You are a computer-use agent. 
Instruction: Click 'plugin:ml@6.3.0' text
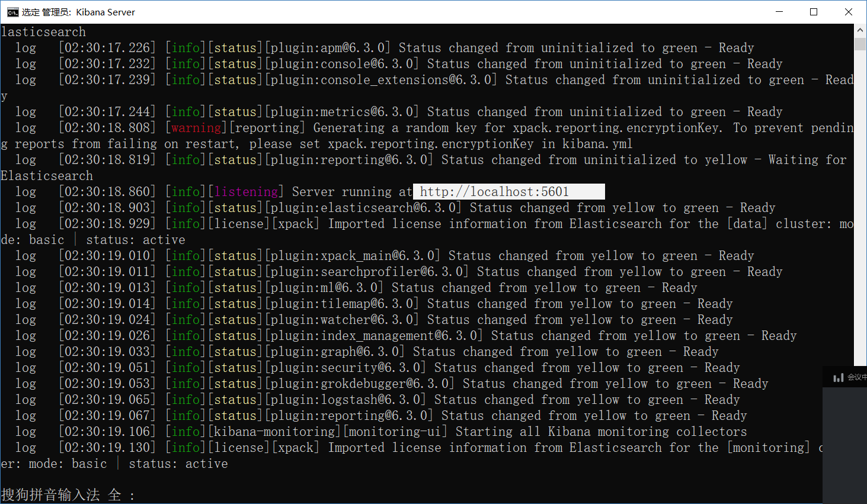click(x=324, y=288)
